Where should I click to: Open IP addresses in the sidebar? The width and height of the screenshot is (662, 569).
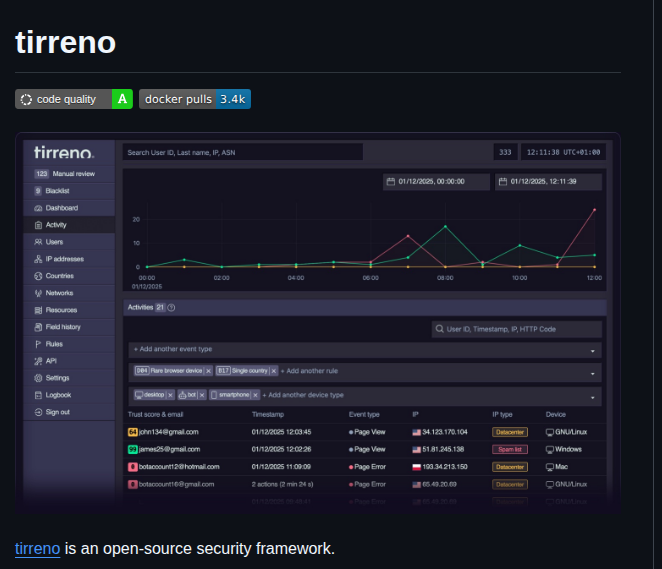(69, 259)
